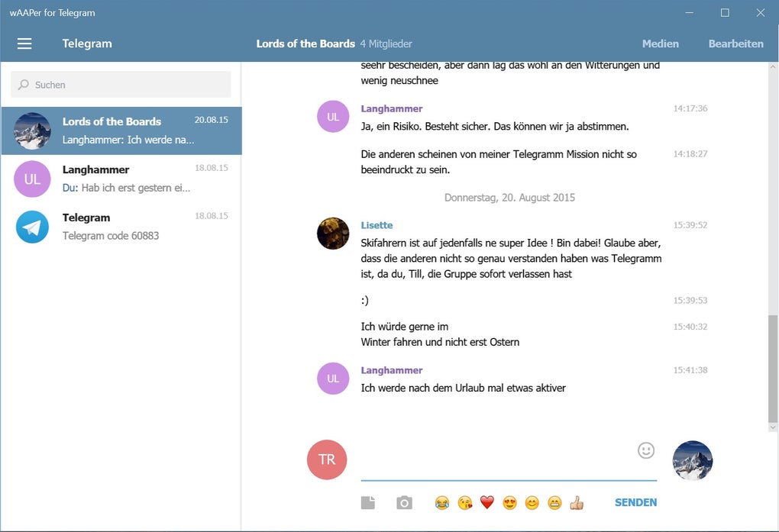Insert the grinning teeth emoji
The image size is (779, 532).
(554, 503)
